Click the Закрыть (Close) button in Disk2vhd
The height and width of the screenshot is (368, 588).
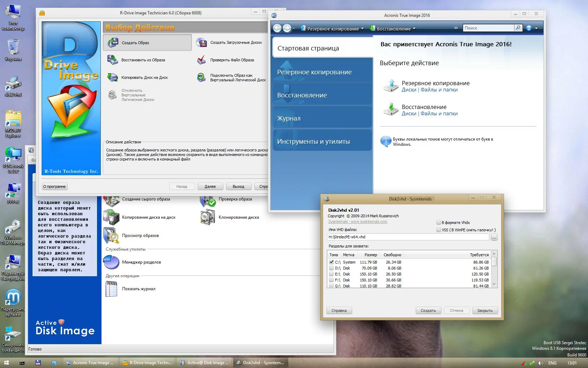pyautogui.click(x=485, y=311)
